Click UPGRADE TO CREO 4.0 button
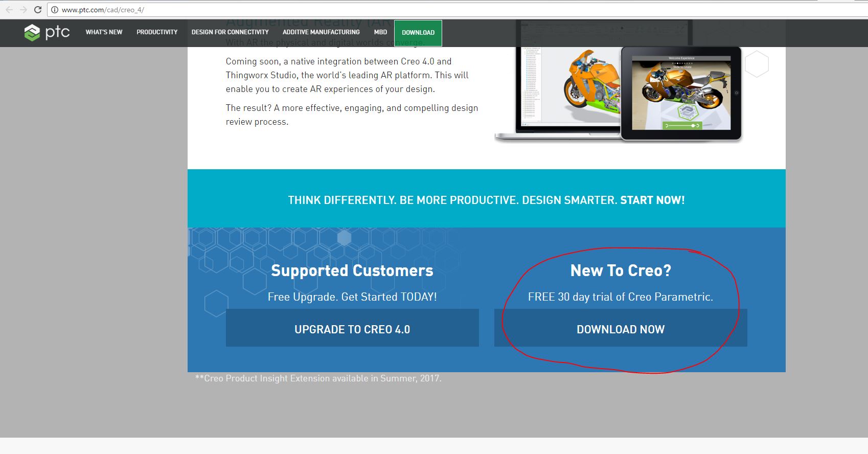This screenshot has width=868, height=454. coord(352,328)
